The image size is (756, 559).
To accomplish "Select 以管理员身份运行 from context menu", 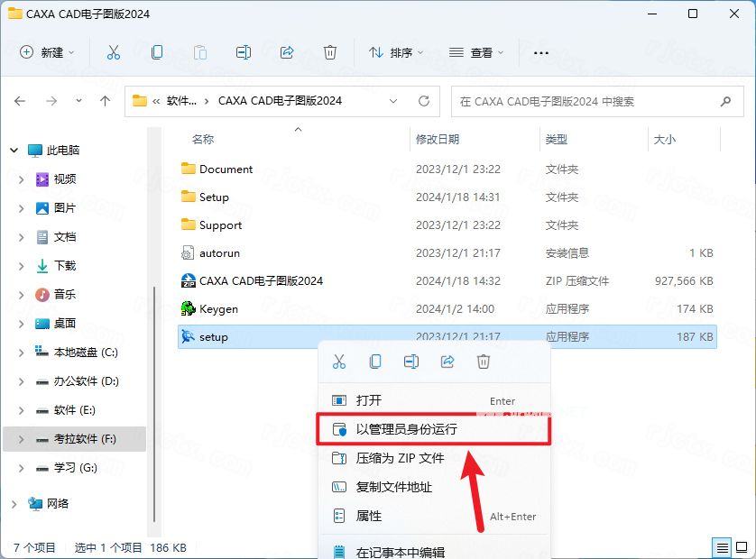I will (405, 429).
